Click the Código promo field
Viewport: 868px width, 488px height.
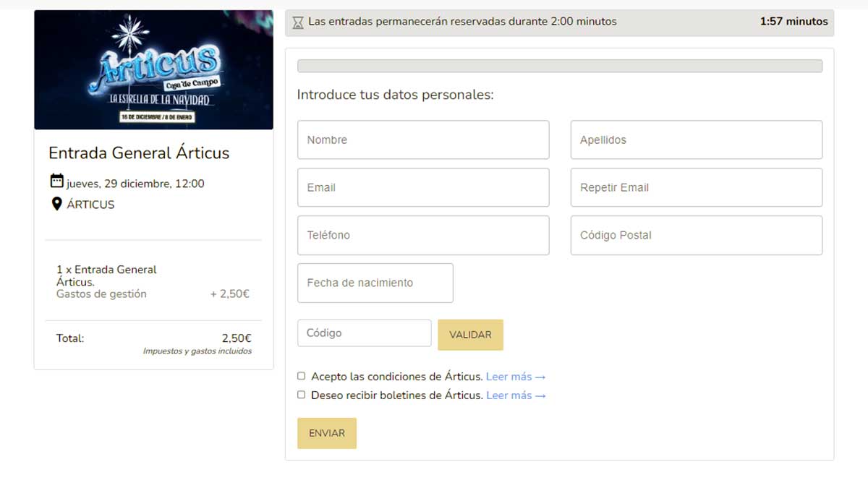364,332
